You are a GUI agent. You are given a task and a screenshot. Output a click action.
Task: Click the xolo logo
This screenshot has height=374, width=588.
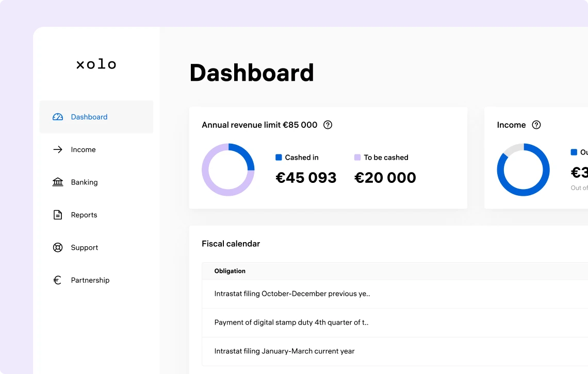point(96,63)
